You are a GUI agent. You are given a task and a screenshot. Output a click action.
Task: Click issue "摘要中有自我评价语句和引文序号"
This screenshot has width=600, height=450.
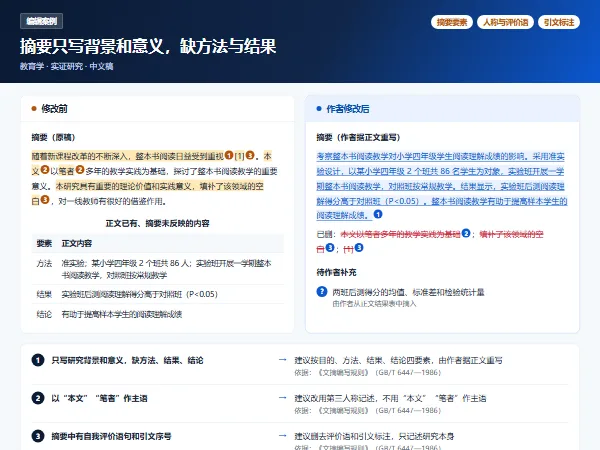click(111, 436)
